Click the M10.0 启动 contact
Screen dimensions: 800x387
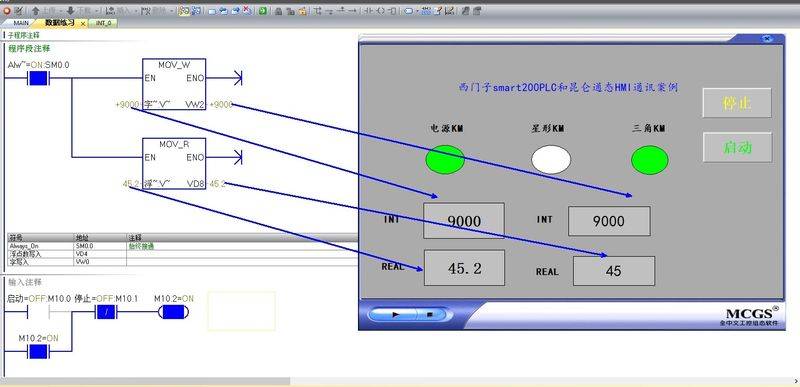[38, 312]
